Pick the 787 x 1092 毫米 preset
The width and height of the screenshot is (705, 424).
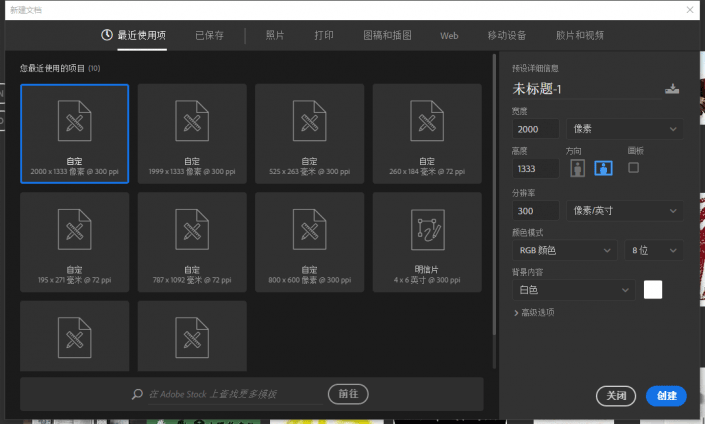tap(192, 242)
